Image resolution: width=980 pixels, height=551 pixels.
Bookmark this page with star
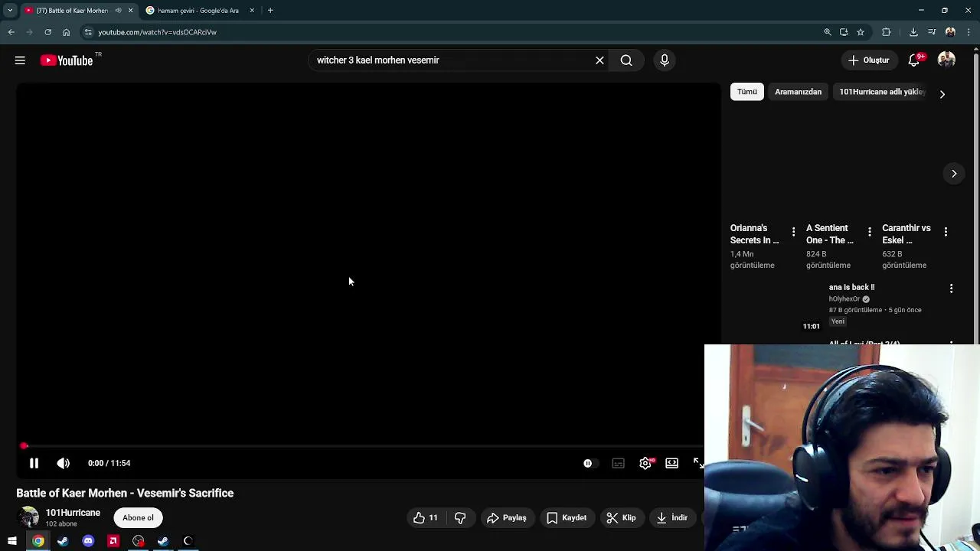861,32
